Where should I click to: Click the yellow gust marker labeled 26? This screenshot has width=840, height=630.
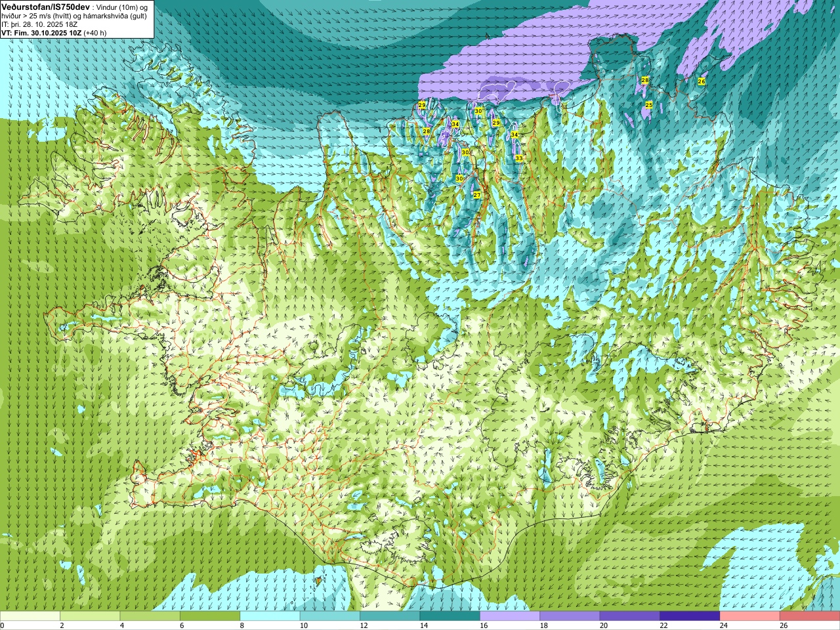coord(702,81)
